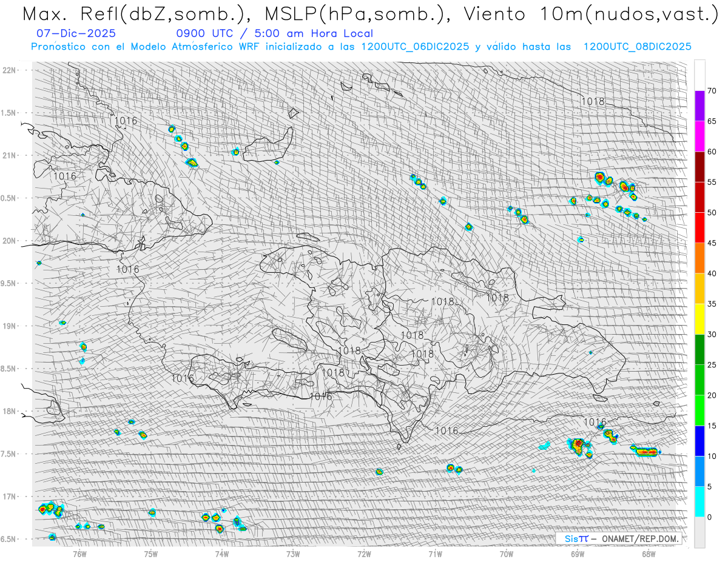The width and height of the screenshot is (728, 562).
Task: Click the truncated '1.5N' latitude label
Action: [x=9, y=113]
